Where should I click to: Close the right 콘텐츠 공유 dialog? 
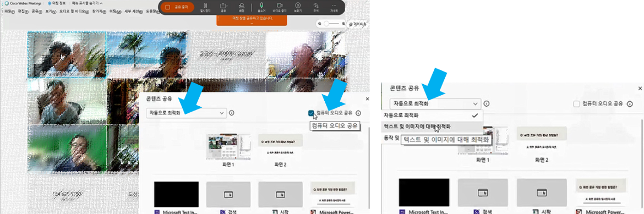[640, 88]
